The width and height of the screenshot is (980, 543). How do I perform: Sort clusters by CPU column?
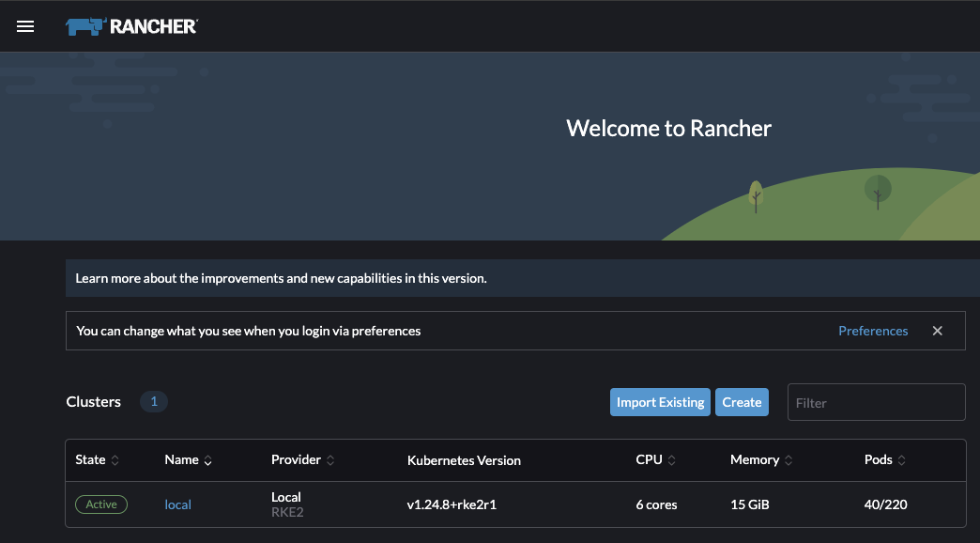[x=655, y=459]
